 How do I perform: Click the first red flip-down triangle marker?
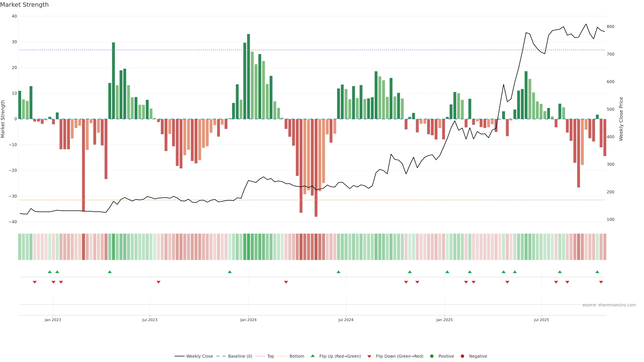click(35, 282)
